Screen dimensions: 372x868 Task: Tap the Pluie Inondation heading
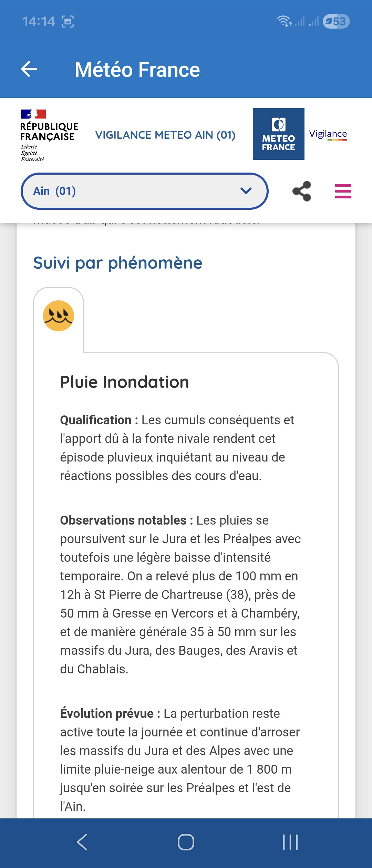[x=124, y=382]
